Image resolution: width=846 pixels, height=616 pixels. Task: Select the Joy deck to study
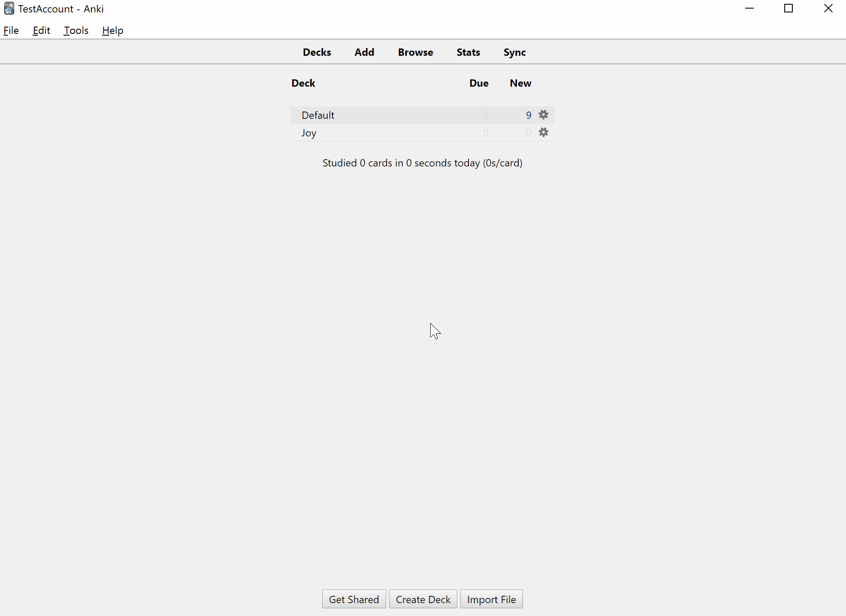(308, 133)
